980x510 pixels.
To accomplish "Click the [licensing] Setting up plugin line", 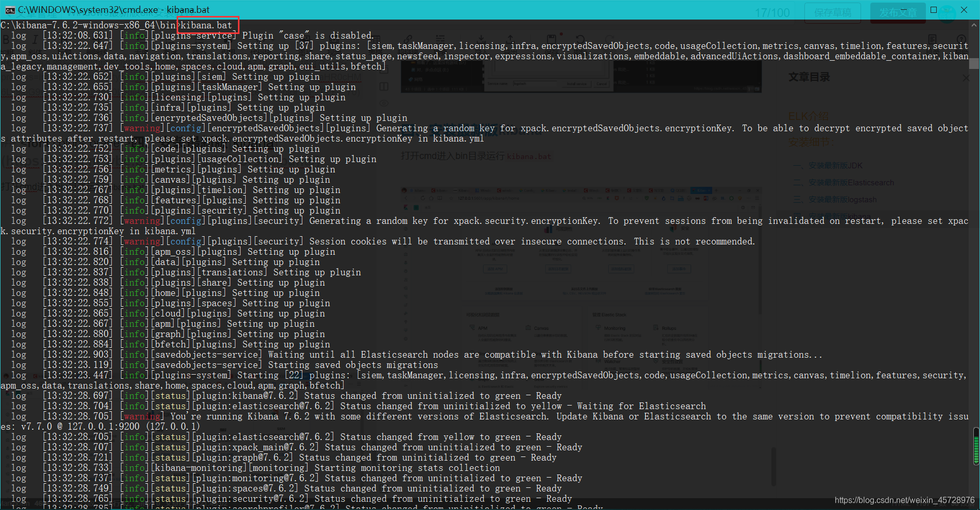I will click(x=178, y=97).
